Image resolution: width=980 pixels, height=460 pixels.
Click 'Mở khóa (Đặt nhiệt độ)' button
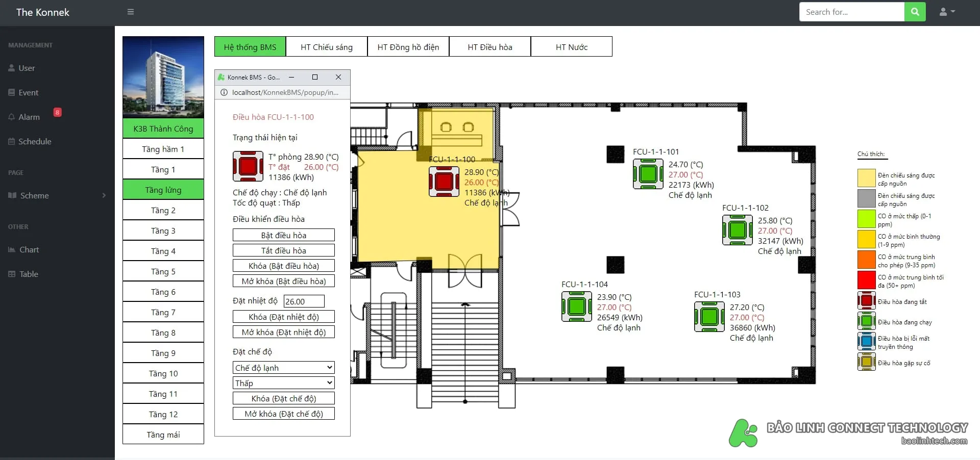coord(284,332)
